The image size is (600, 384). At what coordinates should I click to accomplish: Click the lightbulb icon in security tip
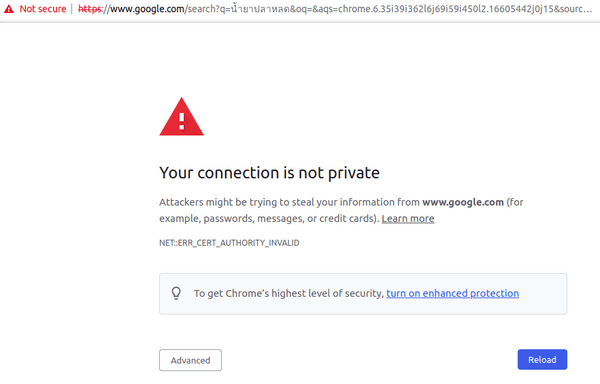tap(176, 293)
